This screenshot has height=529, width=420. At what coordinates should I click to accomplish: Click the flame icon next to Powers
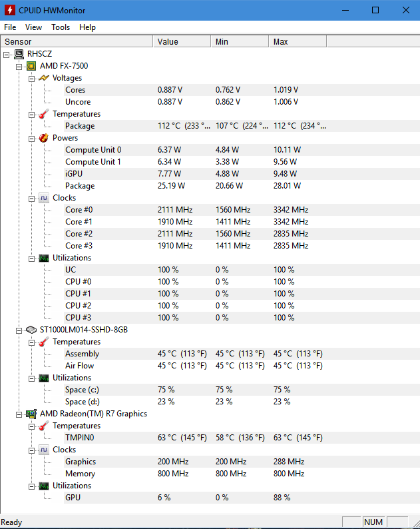pos(44,138)
